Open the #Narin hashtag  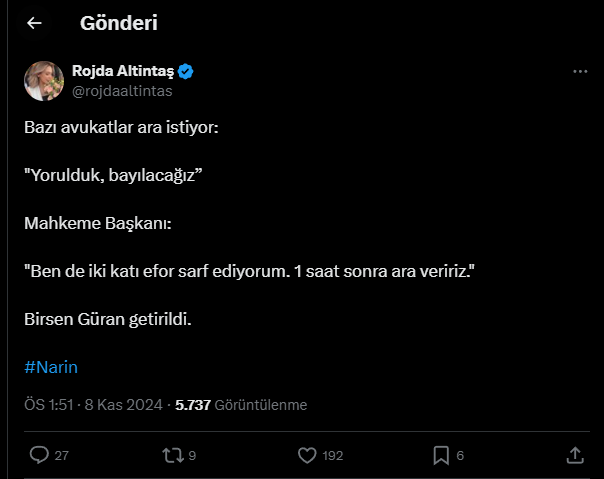(x=51, y=367)
